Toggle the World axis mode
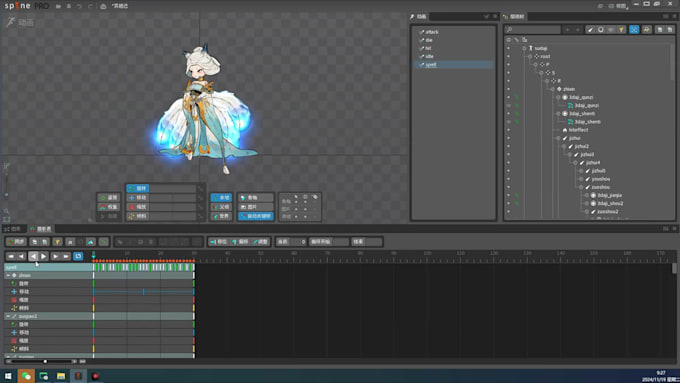Screen dimensions: 680x383 click(x=221, y=216)
